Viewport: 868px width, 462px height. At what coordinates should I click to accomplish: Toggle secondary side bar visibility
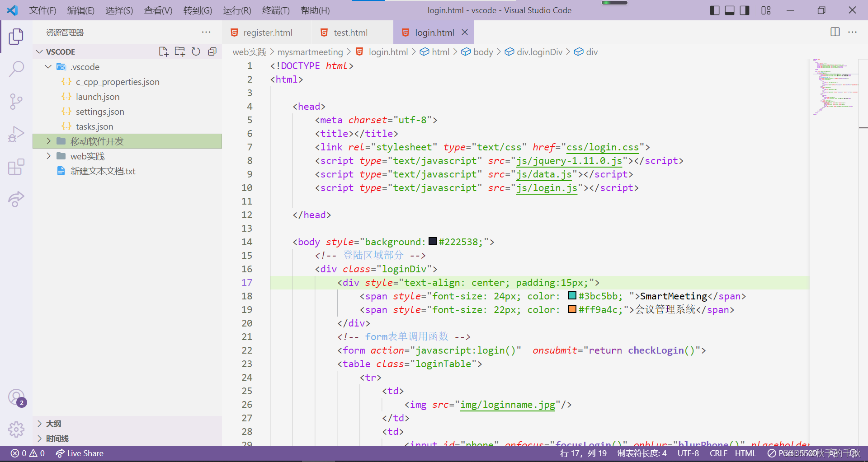click(745, 10)
